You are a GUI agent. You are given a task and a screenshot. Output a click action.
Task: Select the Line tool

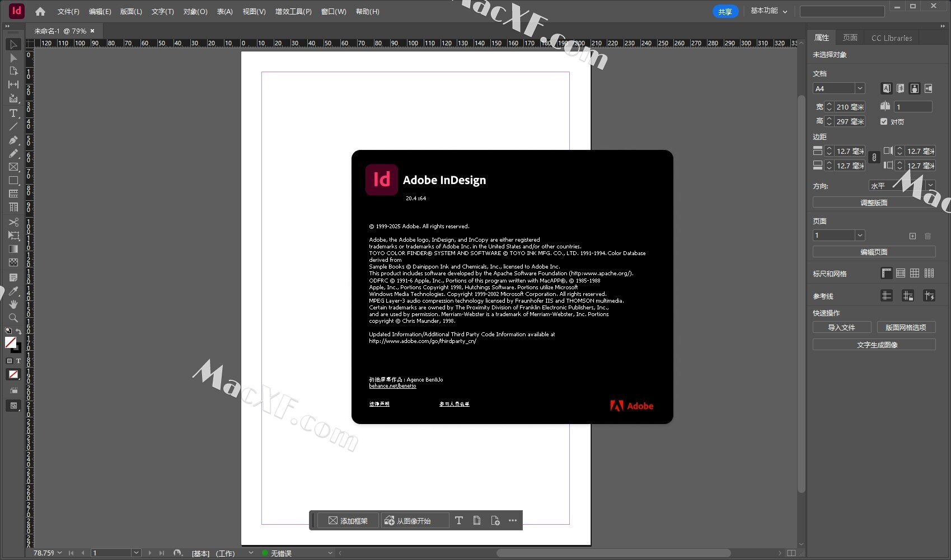13,126
